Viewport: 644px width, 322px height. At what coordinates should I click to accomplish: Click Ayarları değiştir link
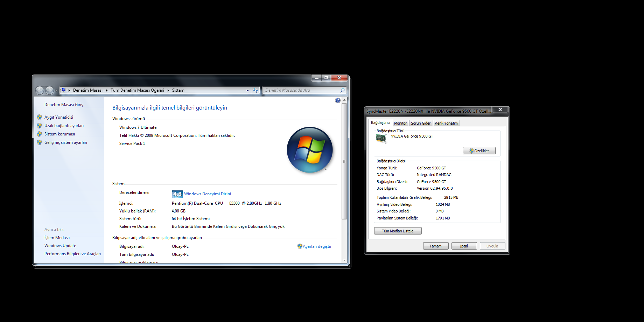click(x=317, y=246)
